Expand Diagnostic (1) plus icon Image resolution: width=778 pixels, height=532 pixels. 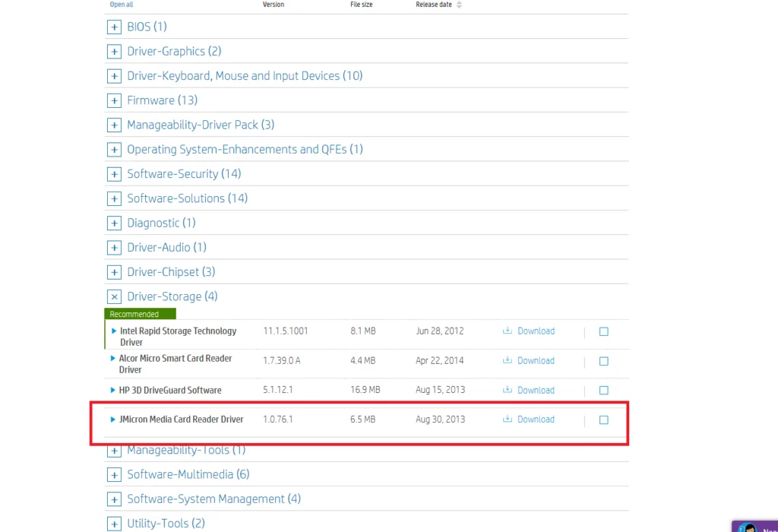tap(114, 223)
